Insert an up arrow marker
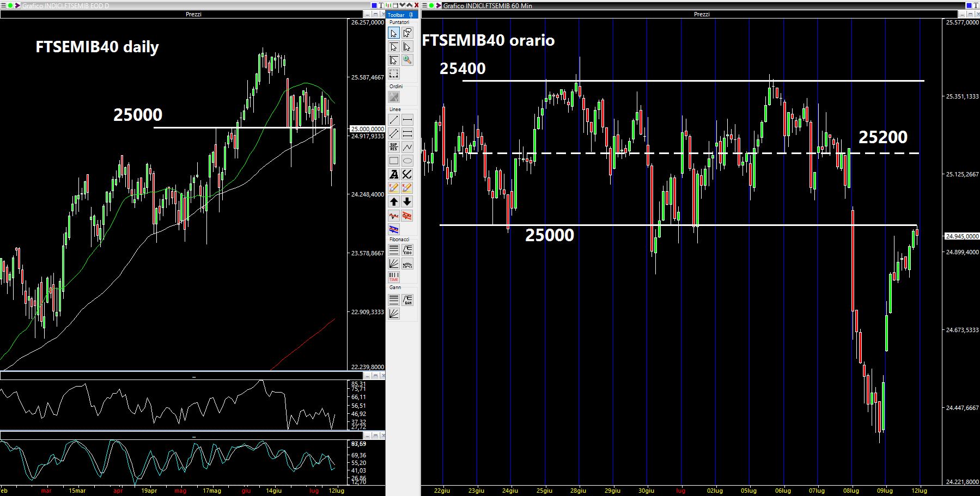The width and height of the screenshot is (980, 496). 394,201
